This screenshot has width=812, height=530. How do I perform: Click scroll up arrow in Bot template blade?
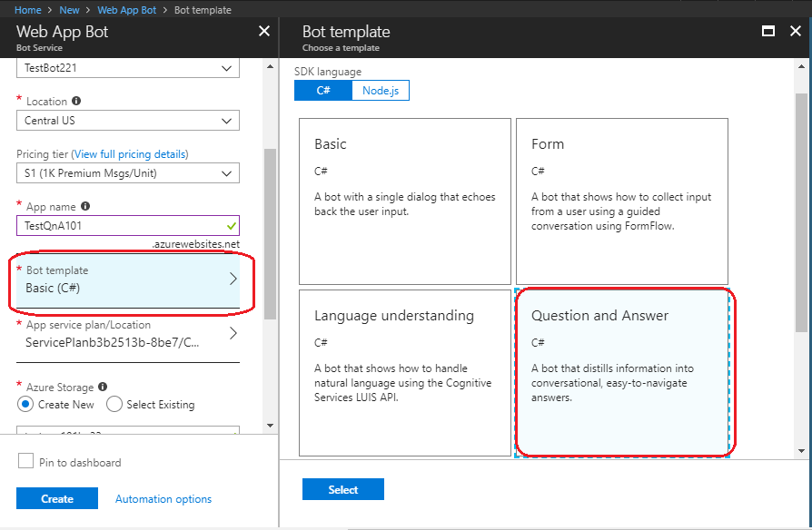pos(801,67)
